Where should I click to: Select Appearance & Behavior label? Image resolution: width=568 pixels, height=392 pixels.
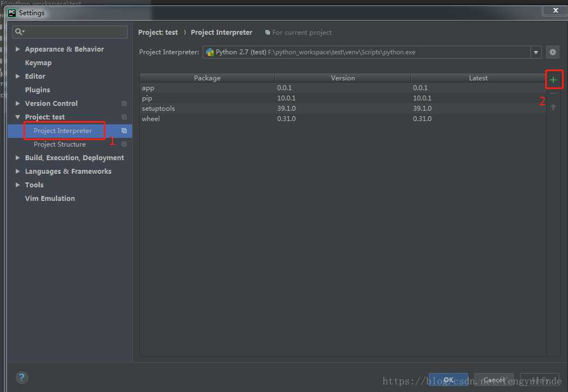tap(64, 49)
